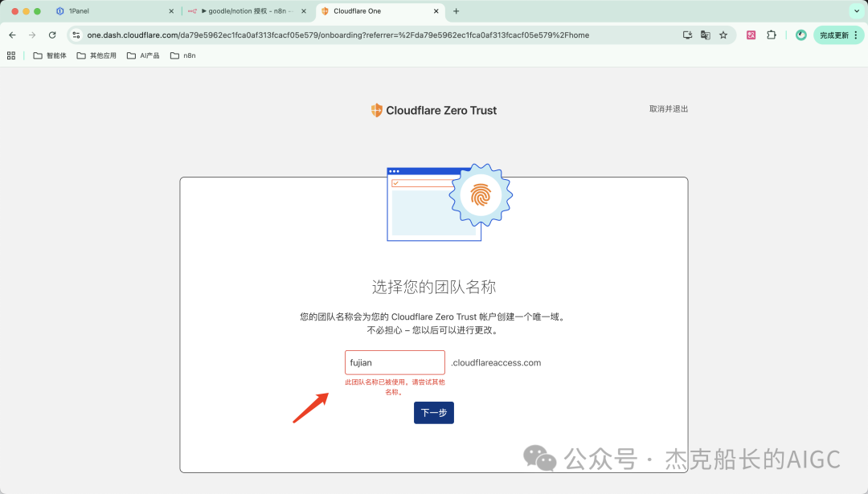Click the .cloudflareaccess.com suffix text
Viewport: 868px width, 494px height.
(496, 362)
